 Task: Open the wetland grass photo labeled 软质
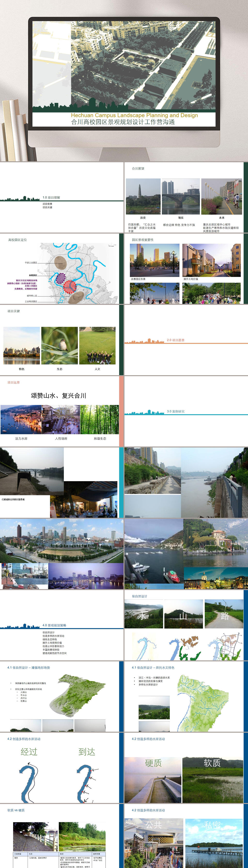point(213,780)
